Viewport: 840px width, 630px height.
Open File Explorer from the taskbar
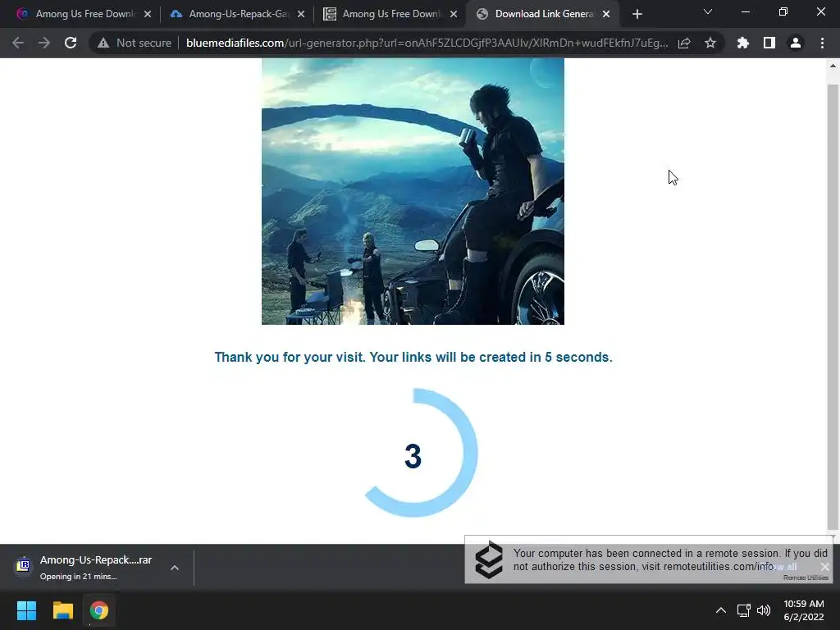[62, 610]
